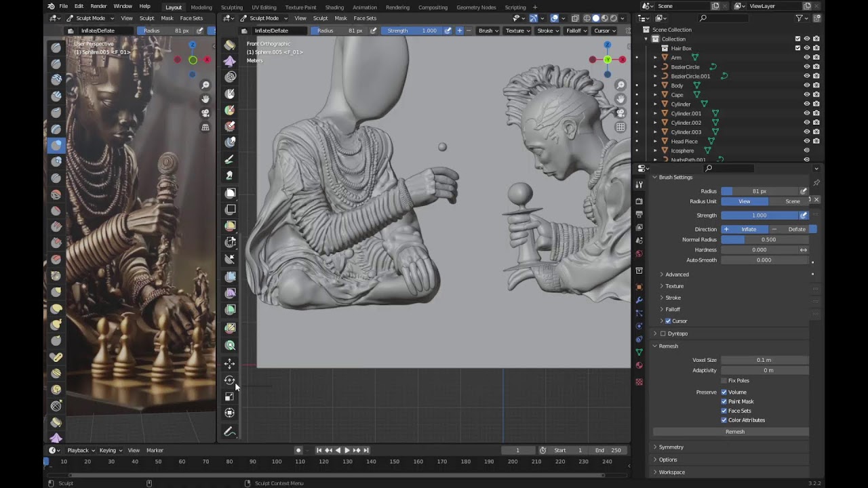Screen dimensions: 868x488
Task: Click the Remesh button
Action: click(x=731, y=432)
